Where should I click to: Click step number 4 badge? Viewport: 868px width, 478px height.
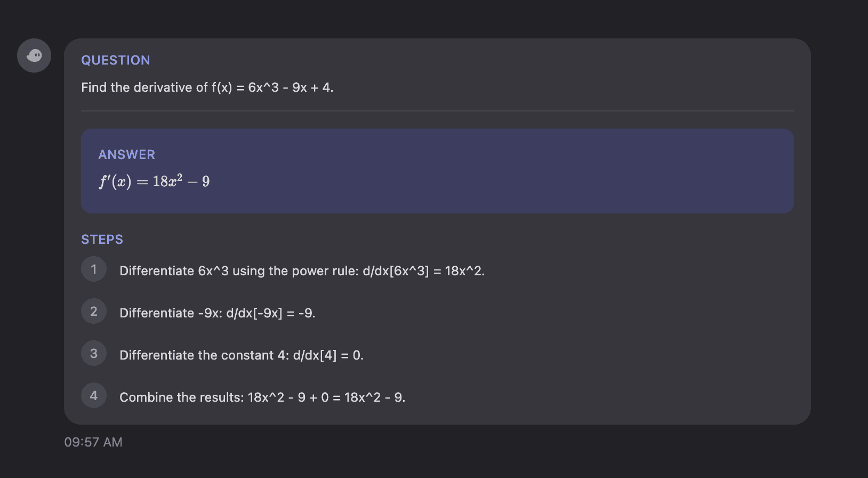(x=94, y=395)
